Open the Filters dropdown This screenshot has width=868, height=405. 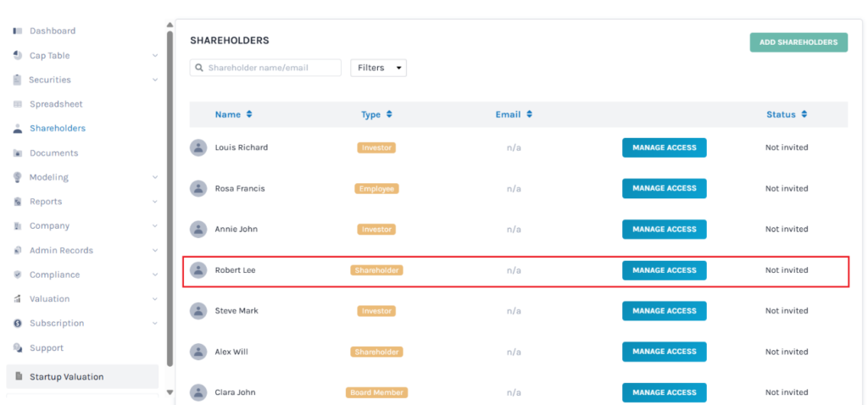[378, 68]
